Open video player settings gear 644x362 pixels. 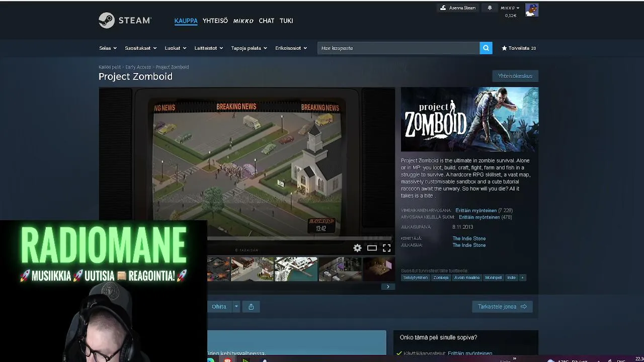click(x=357, y=248)
